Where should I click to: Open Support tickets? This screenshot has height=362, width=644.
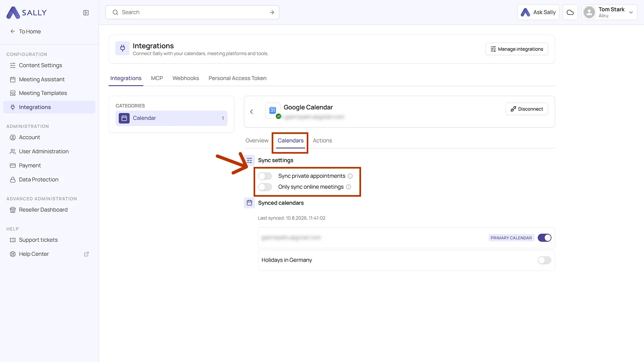[x=49, y=240]
